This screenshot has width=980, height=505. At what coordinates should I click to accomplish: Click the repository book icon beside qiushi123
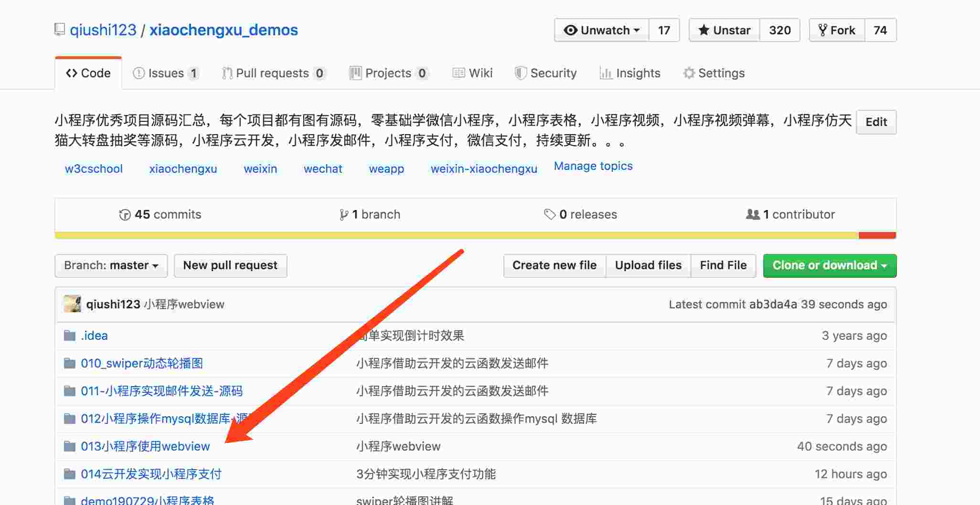pos(60,30)
